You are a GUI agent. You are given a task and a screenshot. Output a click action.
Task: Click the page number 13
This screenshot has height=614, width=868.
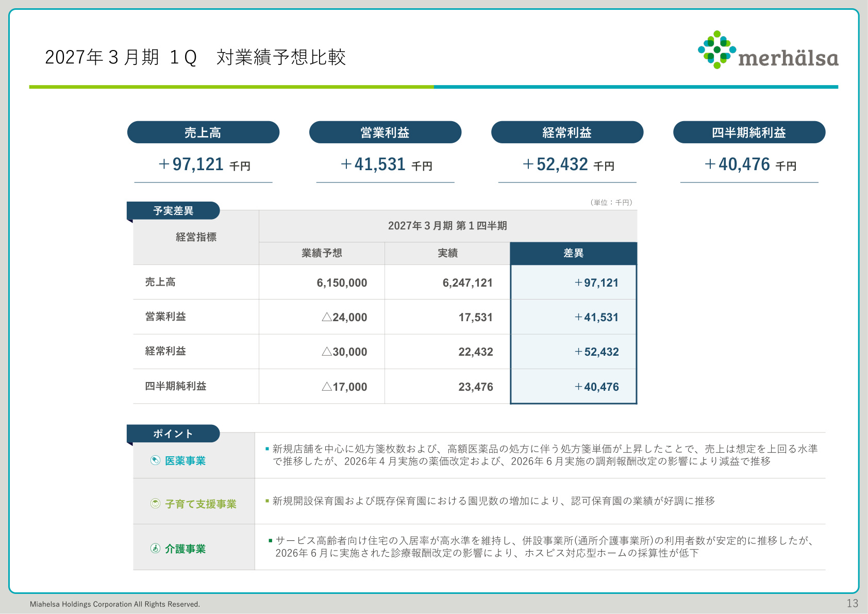pyautogui.click(x=853, y=603)
